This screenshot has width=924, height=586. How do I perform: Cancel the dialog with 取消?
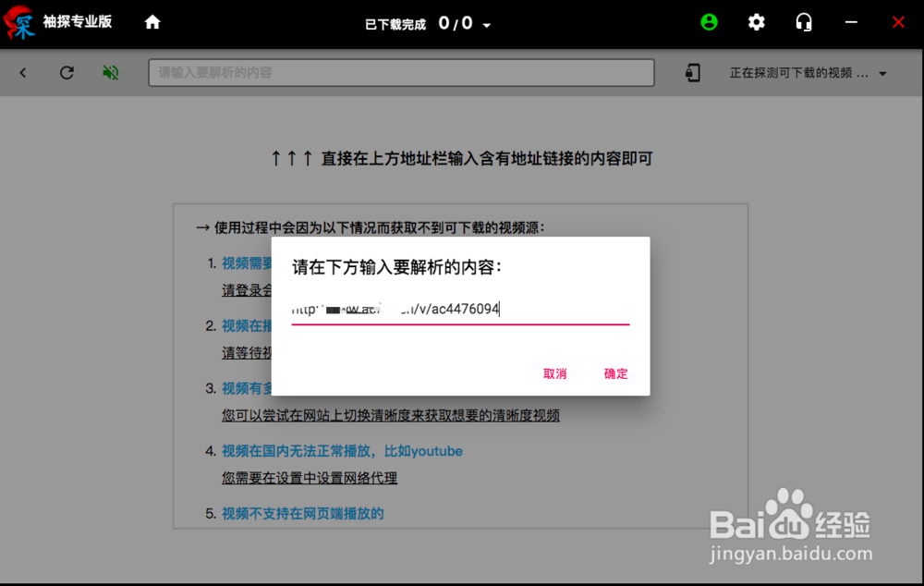tap(554, 373)
